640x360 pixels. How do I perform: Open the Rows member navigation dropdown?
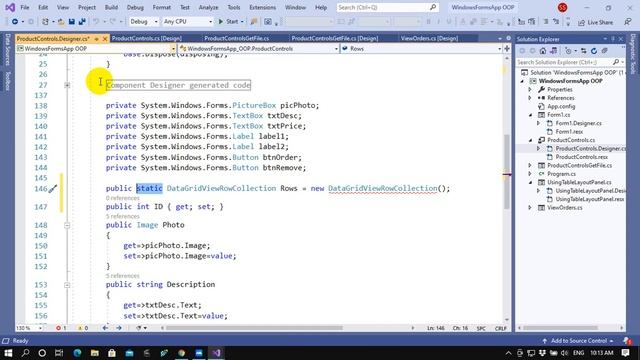tap(422, 49)
